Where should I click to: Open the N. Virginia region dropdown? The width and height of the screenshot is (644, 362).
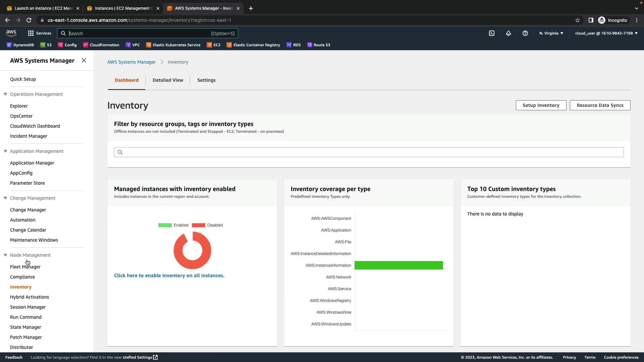[551, 33]
